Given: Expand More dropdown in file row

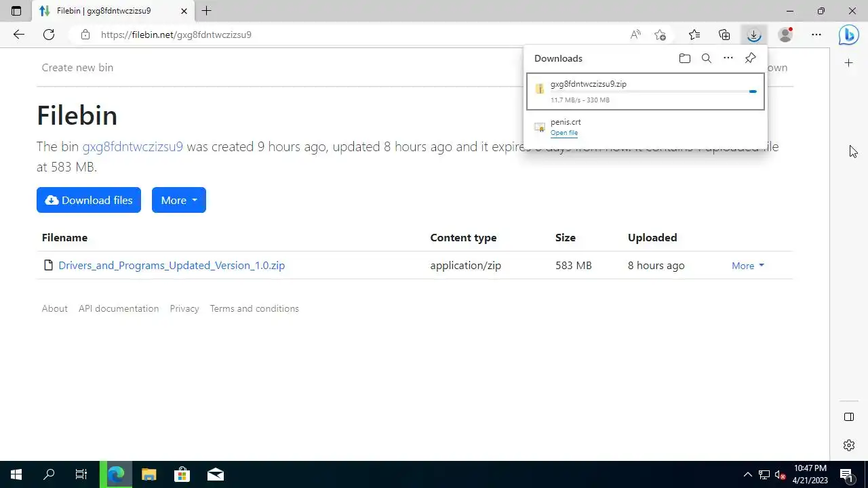Looking at the screenshot, I should pyautogui.click(x=748, y=266).
